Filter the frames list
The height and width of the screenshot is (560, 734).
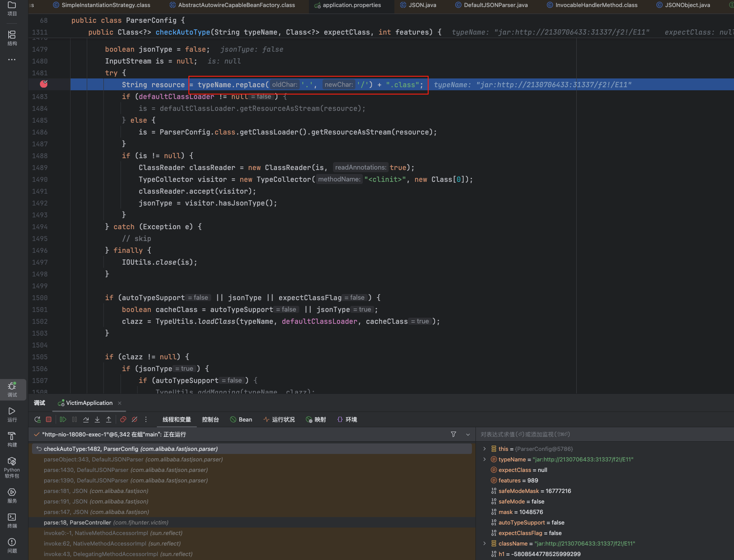click(454, 434)
